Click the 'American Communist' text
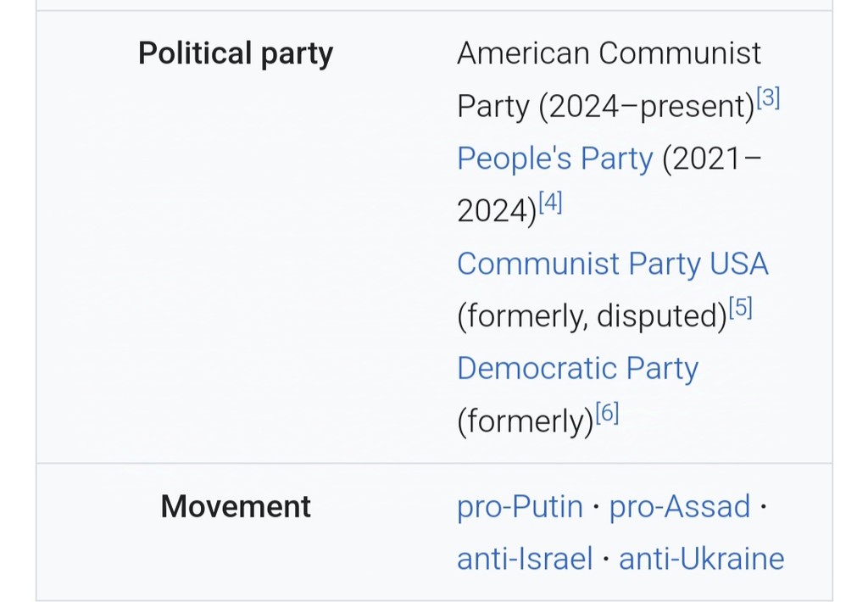 click(x=609, y=53)
